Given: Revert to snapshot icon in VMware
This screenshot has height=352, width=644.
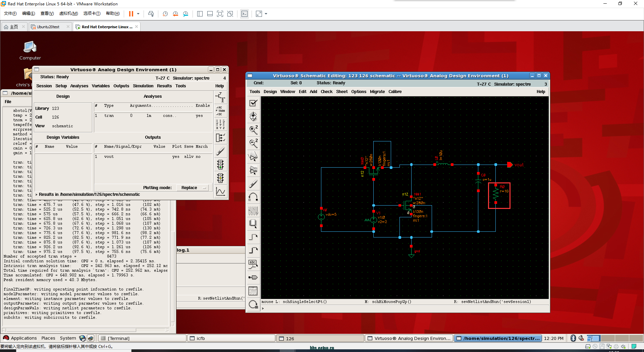Looking at the screenshot, I should click(x=175, y=14).
